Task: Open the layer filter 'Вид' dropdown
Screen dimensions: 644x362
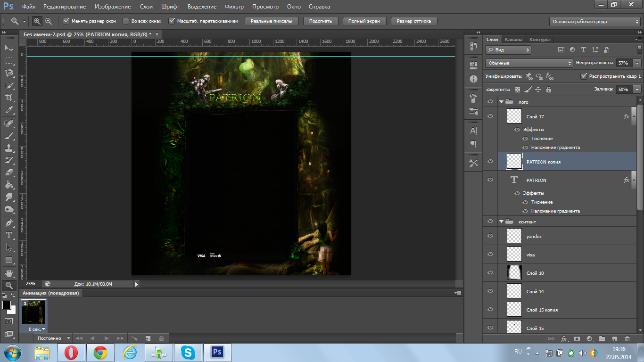Action: point(508,49)
